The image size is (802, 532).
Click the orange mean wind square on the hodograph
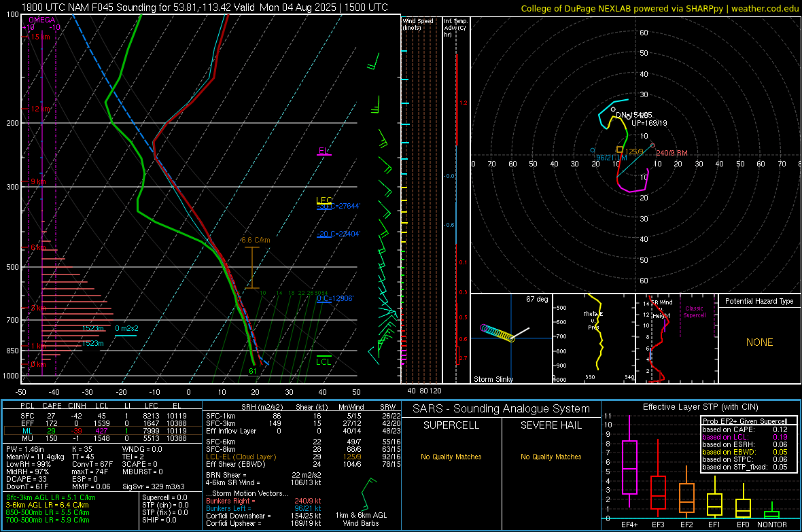tap(620, 150)
